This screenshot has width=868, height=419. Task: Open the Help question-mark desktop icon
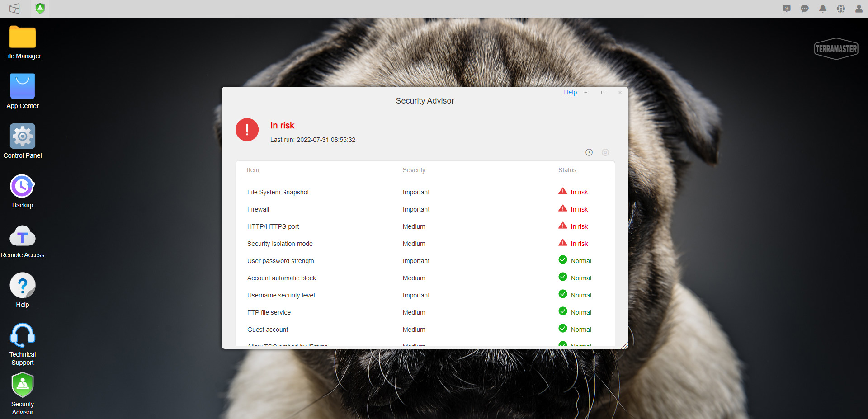(23, 286)
